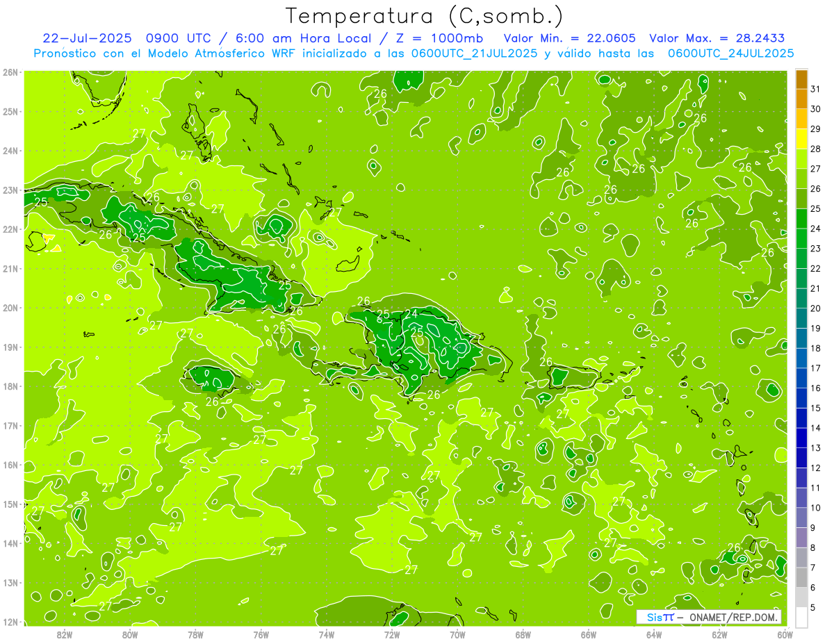Select 'Valor Min. = 22.0605' text

coord(570,38)
